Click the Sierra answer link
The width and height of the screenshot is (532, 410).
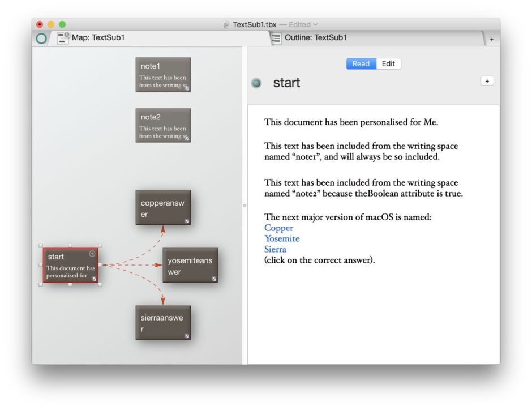tap(275, 249)
